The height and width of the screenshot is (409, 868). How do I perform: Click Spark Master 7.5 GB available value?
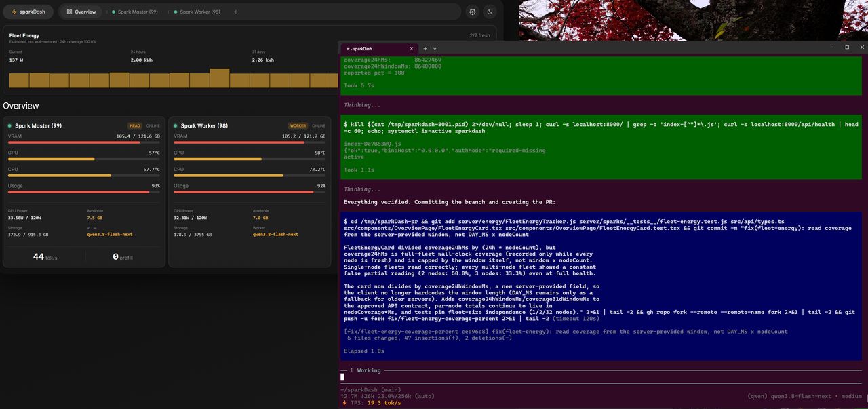click(x=95, y=218)
